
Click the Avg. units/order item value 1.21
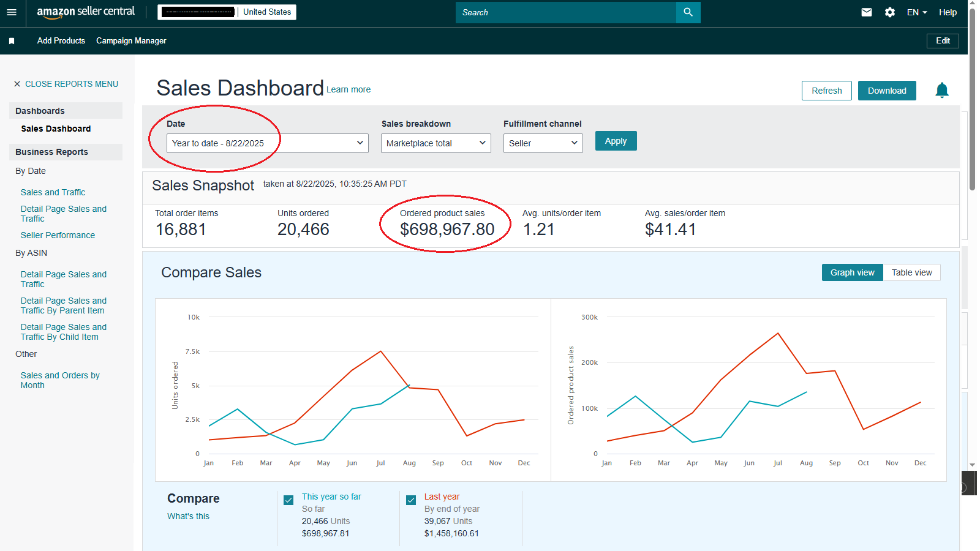[x=539, y=230]
